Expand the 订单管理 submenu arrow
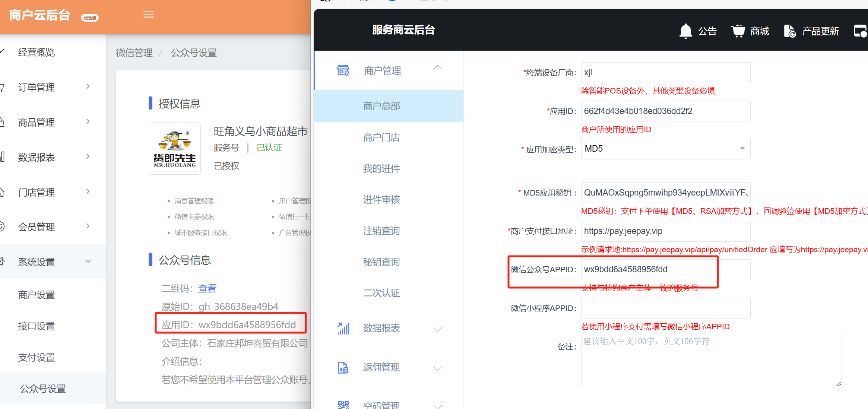Viewport: 868px width, 409px height. 88,86
